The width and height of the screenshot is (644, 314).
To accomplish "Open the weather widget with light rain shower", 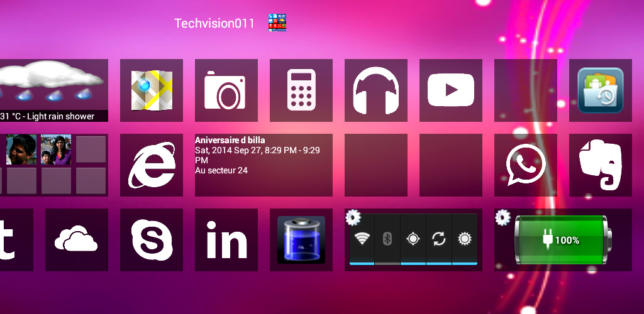I will 54,90.
